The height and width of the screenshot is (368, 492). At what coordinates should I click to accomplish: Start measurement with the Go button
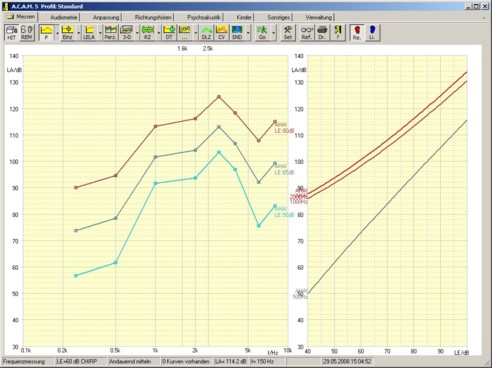coord(263,33)
